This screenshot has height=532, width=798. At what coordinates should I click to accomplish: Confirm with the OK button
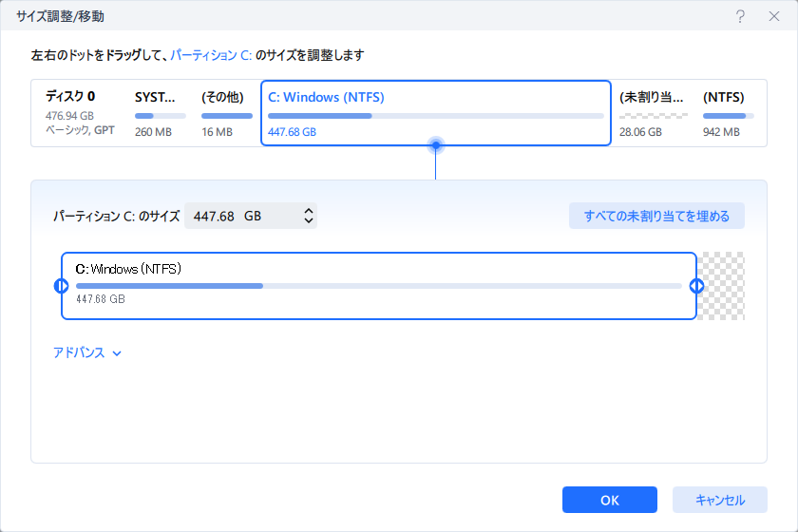pos(610,500)
